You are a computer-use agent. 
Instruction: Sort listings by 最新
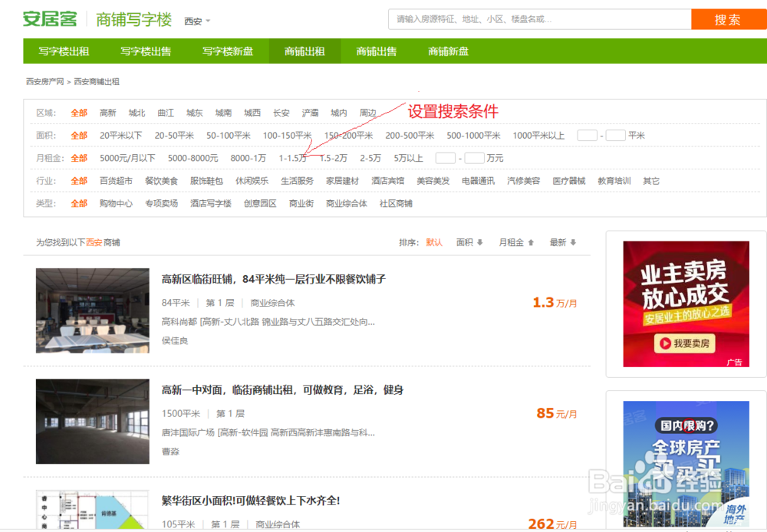(x=562, y=242)
